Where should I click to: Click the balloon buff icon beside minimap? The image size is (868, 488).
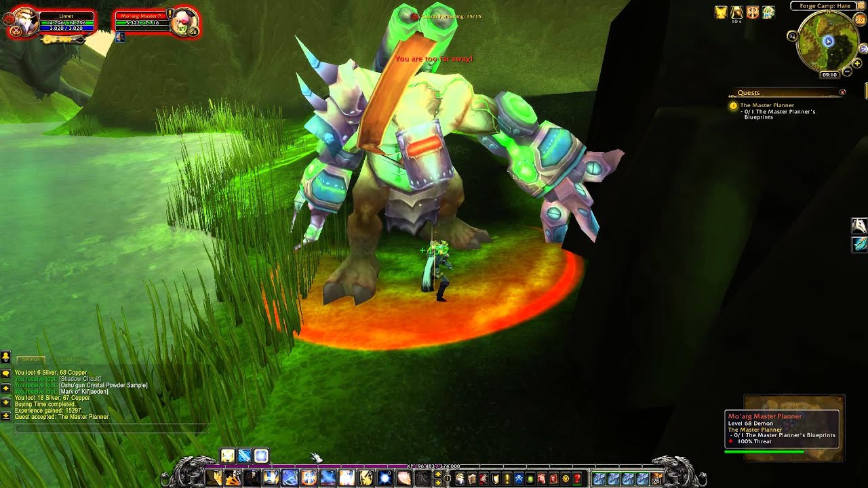[768, 12]
